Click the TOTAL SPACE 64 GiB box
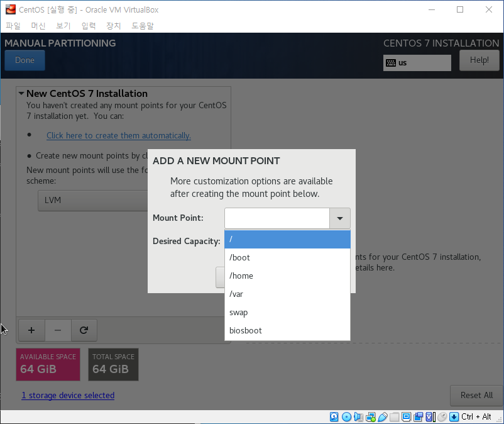504x424 pixels. pyautogui.click(x=114, y=364)
